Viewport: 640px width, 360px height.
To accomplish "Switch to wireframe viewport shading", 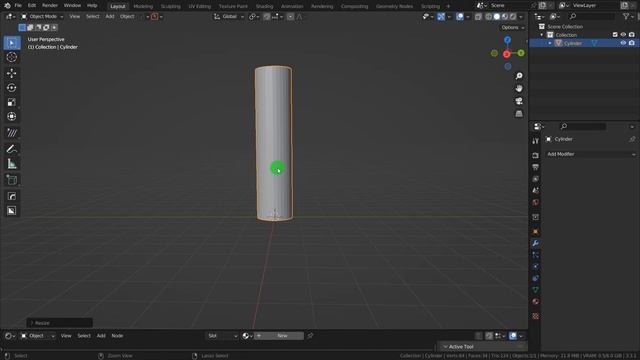I will pyautogui.click(x=489, y=17).
